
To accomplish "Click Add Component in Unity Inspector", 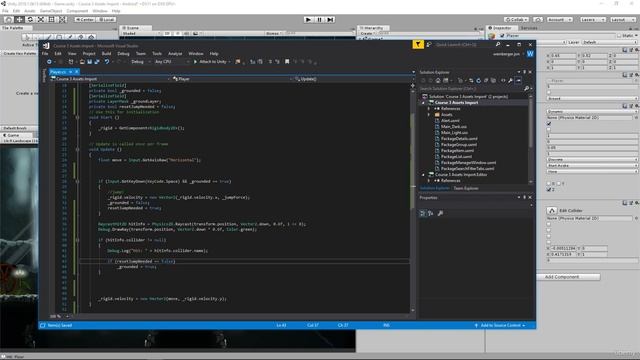I will tap(568, 277).
